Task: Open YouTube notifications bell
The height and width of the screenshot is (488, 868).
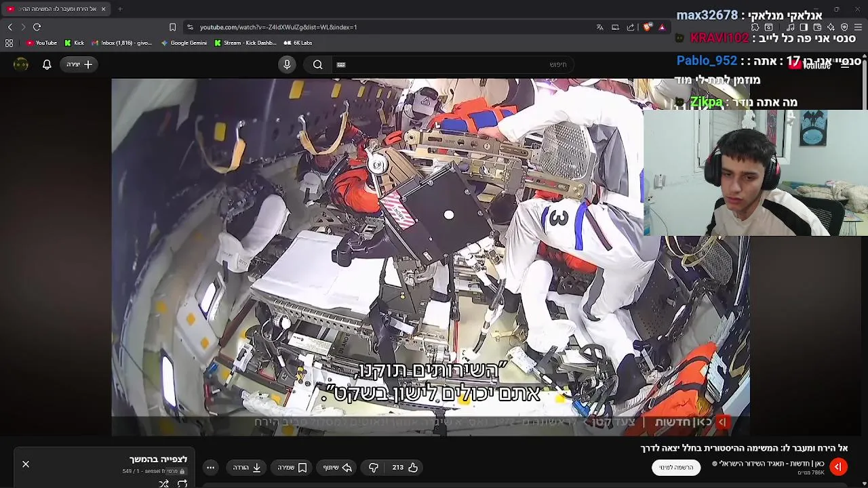Action: [47, 64]
